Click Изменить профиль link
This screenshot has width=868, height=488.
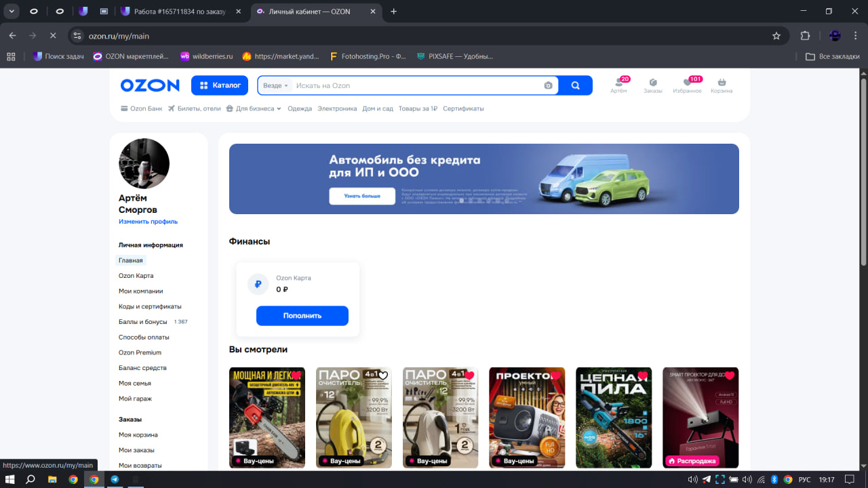(x=148, y=222)
